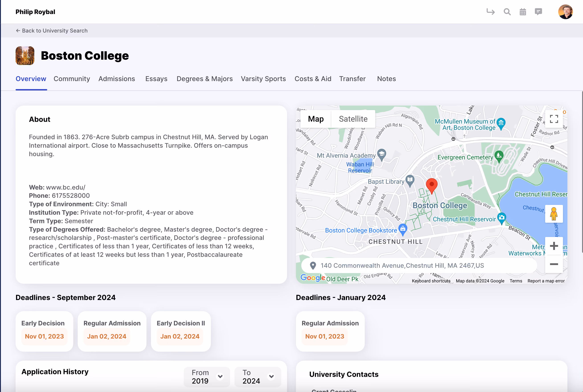Click Regular Admission Jan 02, 2024 card
The height and width of the screenshot is (392, 583).
point(112,331)
